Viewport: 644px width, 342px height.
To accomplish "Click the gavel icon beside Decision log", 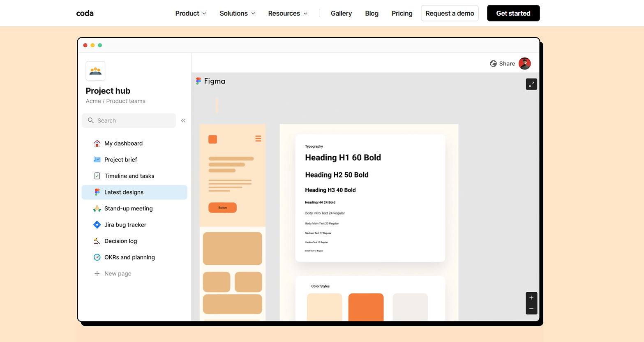I will tap(97, 241).
